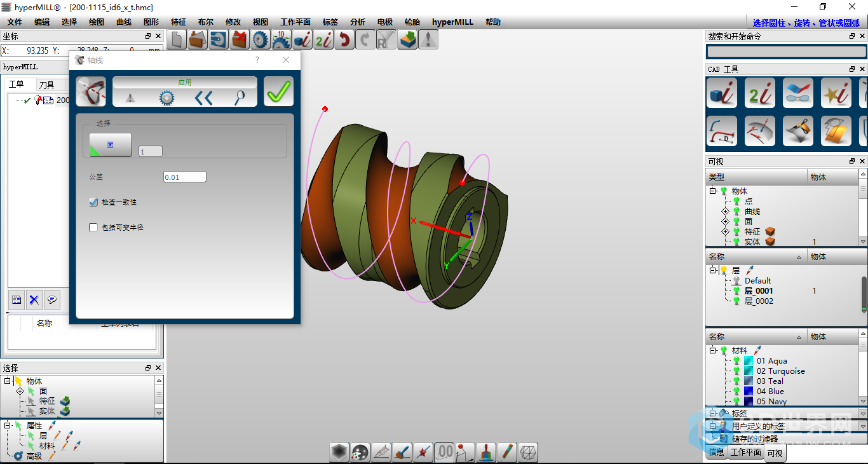The width and height of the screenshot is (868, 464).
Task: Open the 曲线 menu
Action: click(124, 22)
